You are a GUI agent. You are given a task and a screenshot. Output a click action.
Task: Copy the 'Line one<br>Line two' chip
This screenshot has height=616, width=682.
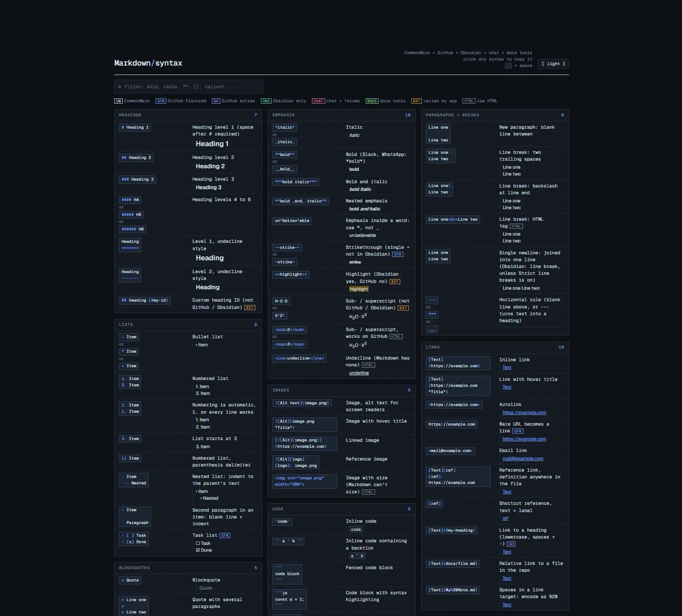(x=453, y=219)
